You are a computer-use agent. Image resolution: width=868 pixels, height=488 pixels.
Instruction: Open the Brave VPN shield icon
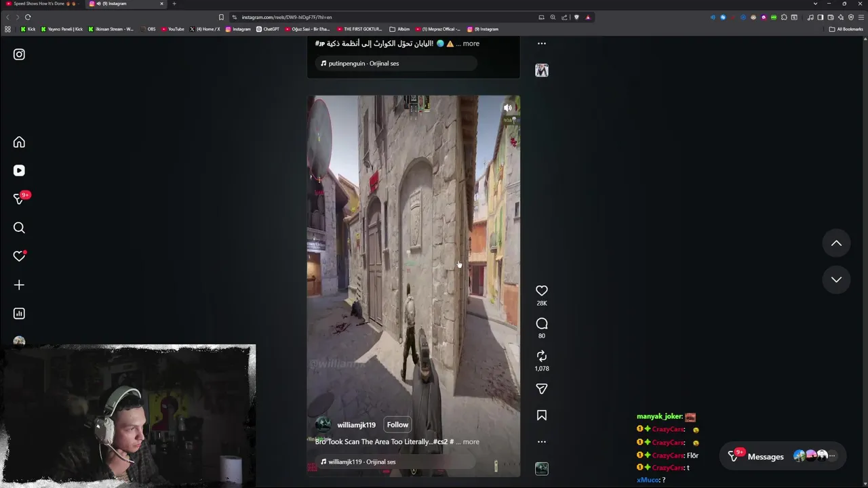pyautogui.click(x=851, y=17)
